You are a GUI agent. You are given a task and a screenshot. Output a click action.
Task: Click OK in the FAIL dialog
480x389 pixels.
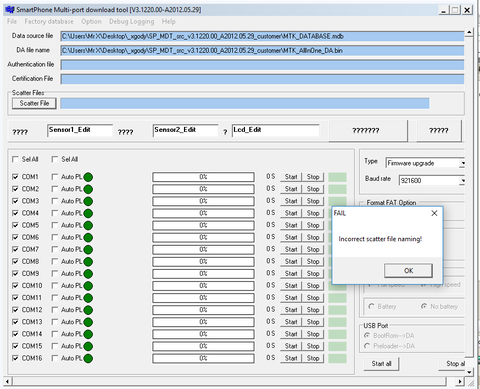coord(408,271)
